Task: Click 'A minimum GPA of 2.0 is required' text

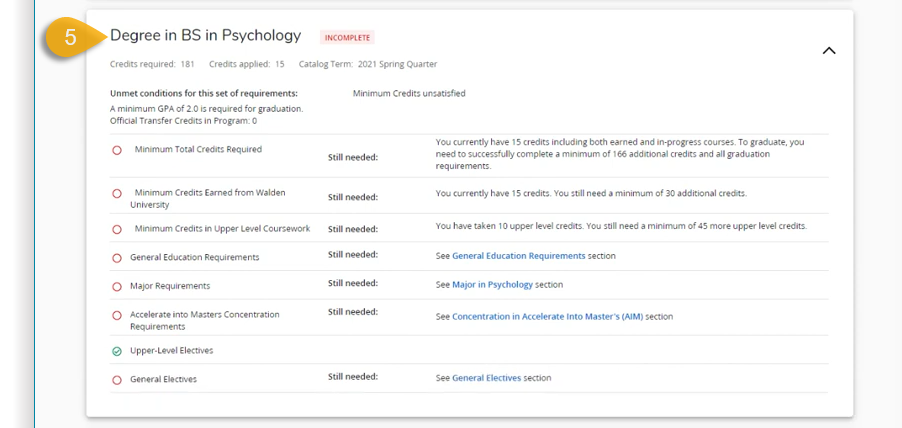Action: click(207, 108)
